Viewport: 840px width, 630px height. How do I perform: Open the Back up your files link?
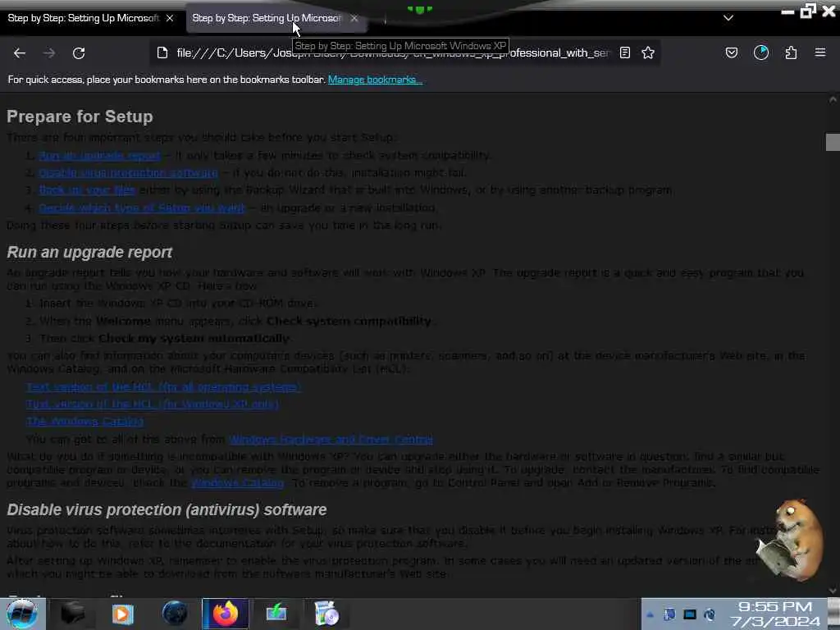tap(87, 189)
